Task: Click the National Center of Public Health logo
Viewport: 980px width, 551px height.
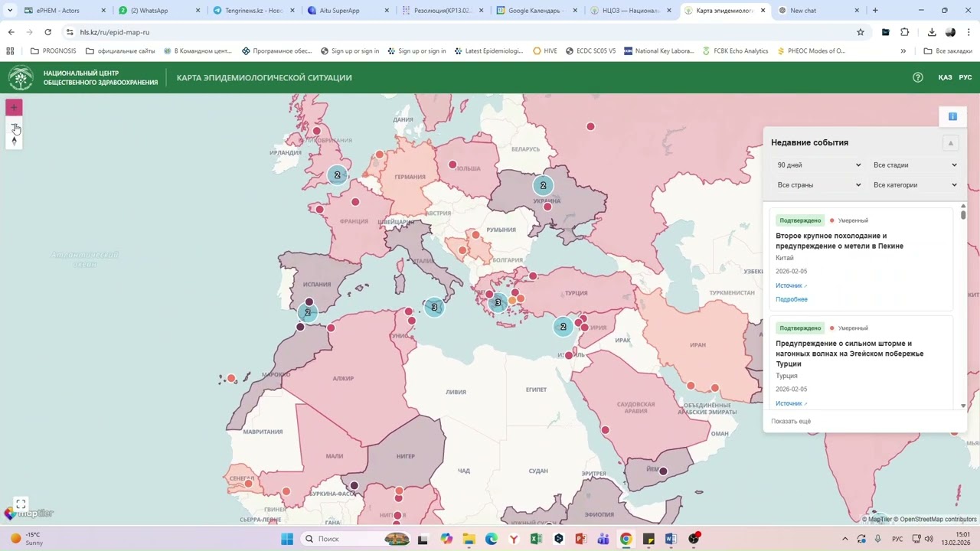Action: [x=21, y=78]
